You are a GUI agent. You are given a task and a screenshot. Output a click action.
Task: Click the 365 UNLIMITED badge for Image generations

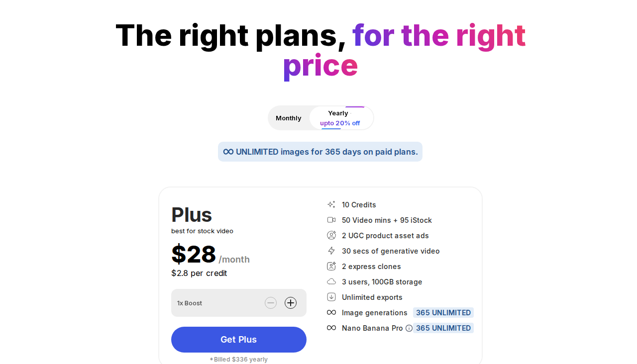point(443,312)
